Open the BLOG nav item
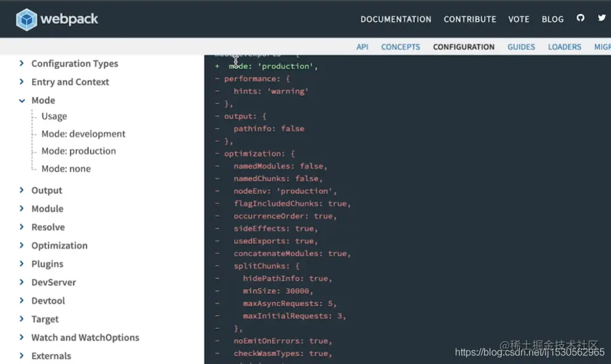The width and height of the screenshot is (611, 364). pos(552,19)
